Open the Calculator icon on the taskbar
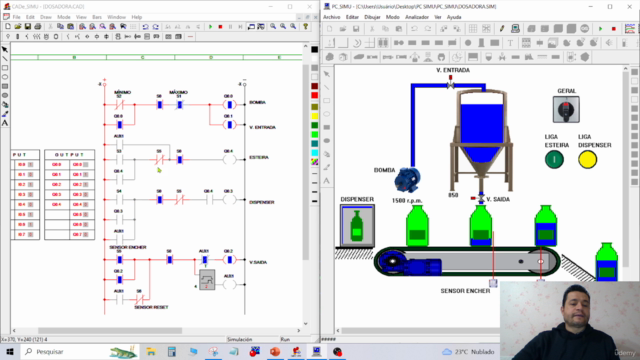 172,351
